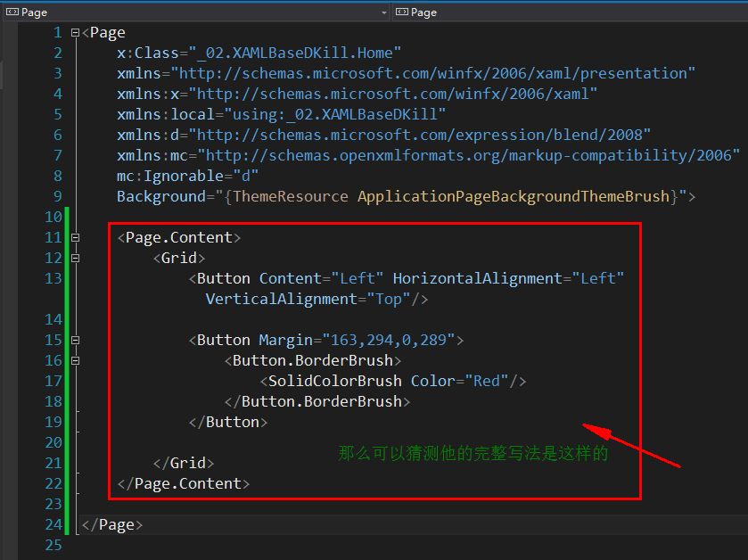Click the ThemeResource keyword
Image resolution: width=748 pixels, height=560 pixels.
coord(291,196)
